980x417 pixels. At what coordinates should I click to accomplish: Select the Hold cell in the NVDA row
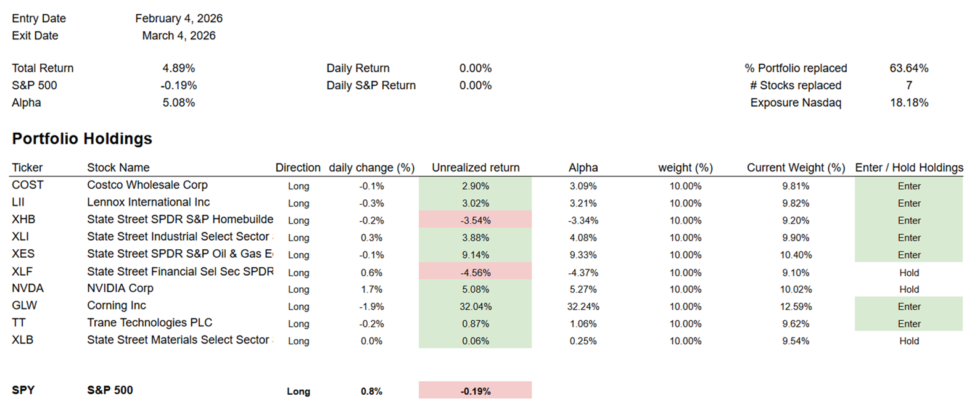tap(908, 289)
